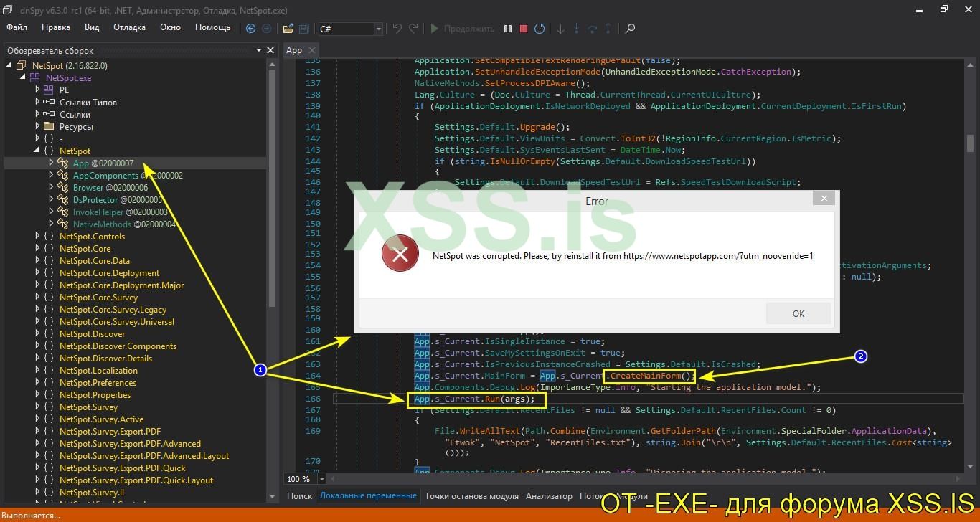This screenshot has width=980, height=522.
Task: Click CreateMainForm on code line 164
Action: (645, 376)
